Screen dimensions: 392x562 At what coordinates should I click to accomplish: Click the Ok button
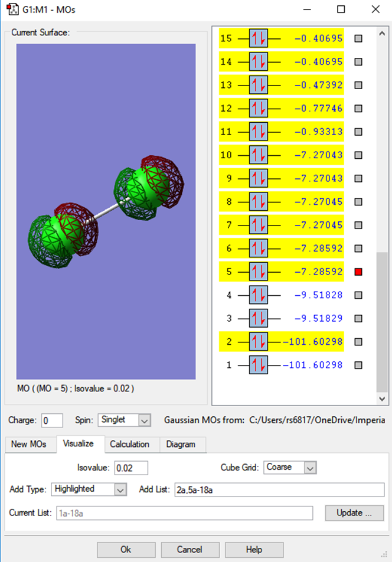coord(126,550)
